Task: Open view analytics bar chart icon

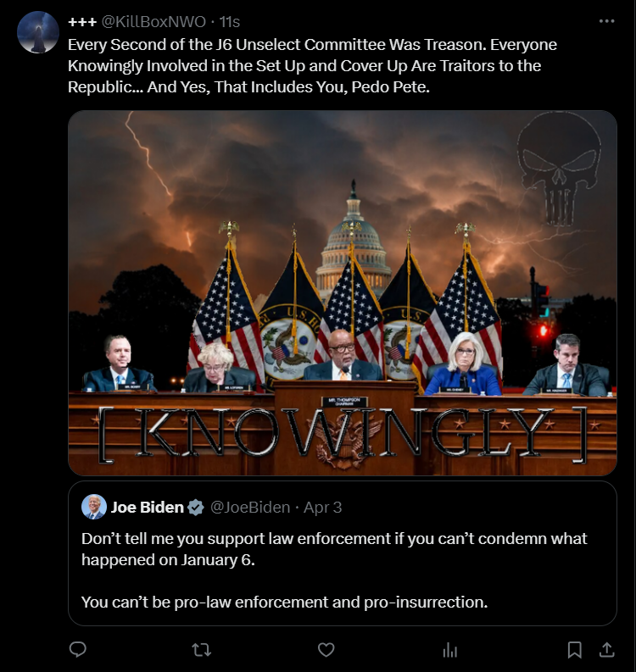Action: (450, 650)
